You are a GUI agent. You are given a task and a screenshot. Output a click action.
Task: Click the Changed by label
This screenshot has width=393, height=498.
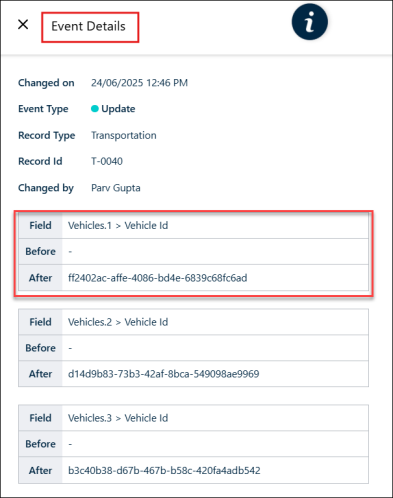[x=46, y=188]
